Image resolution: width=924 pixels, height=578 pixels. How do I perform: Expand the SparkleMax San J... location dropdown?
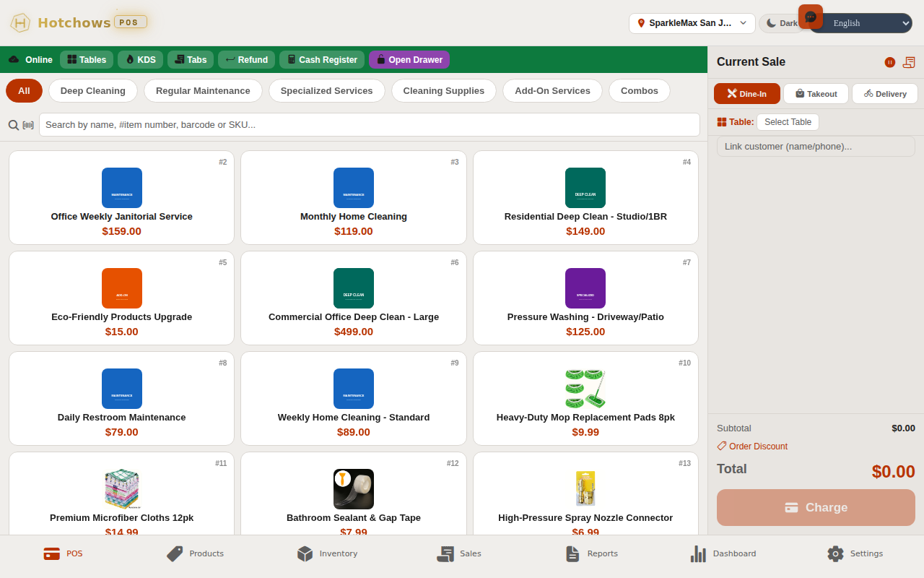(691, 23)
